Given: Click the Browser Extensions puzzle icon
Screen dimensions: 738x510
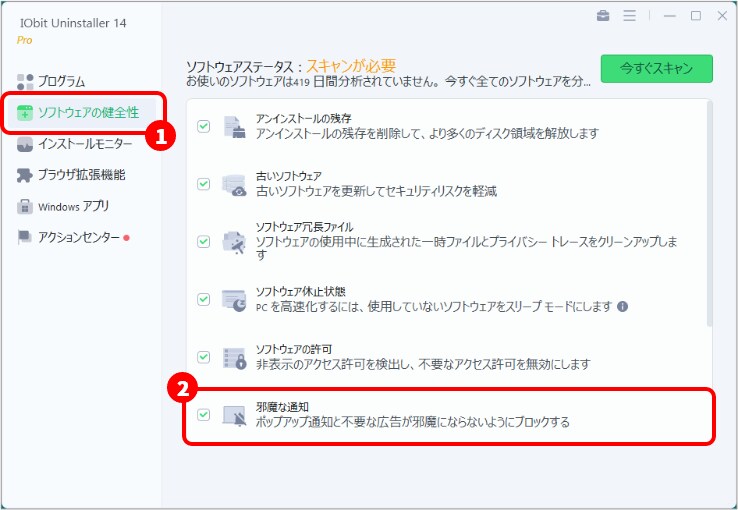Looking at the screenshot, I should click(25, 175).
